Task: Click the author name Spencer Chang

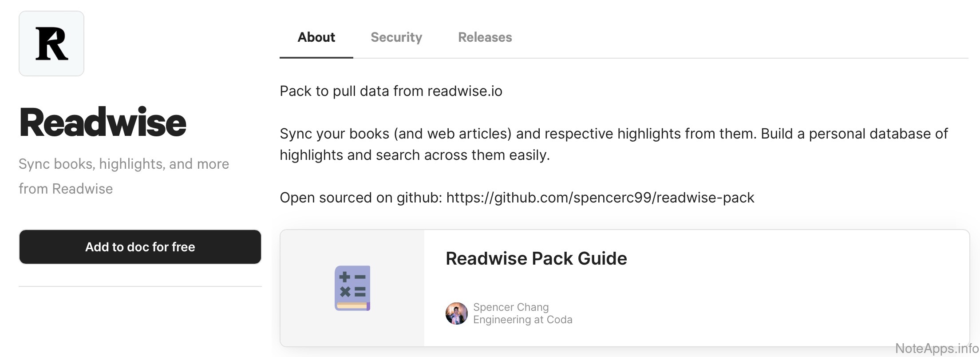Action: pyautogui.click(x=511, y=307)
